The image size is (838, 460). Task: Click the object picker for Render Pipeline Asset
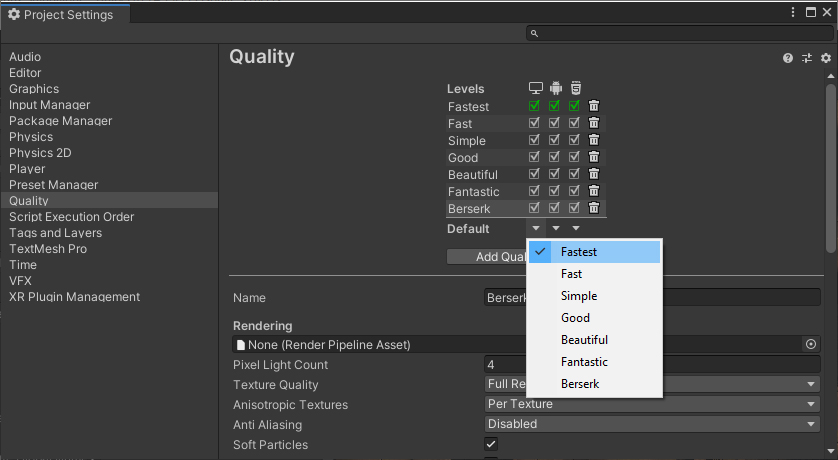click(x=811, y=344)
